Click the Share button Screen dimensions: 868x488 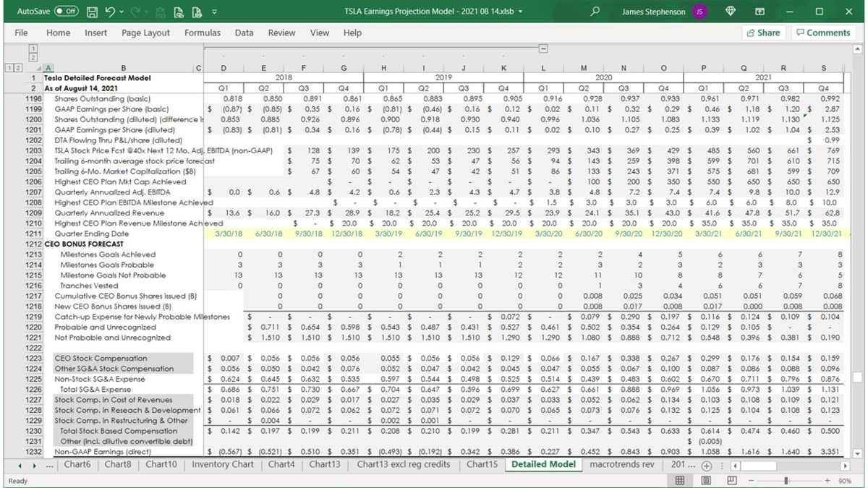pos(763,33)
